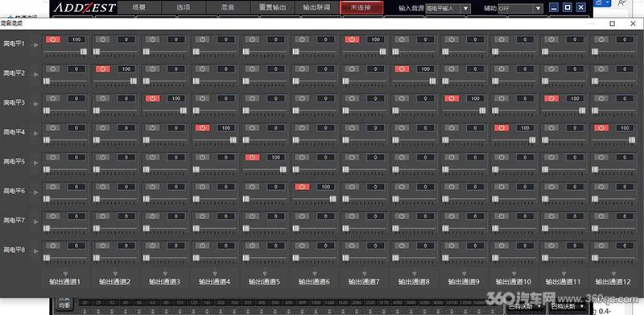Click the 重置输出 button
Image resolution: width=644 pixels, height=315 pixels.
tap(272, 7)
